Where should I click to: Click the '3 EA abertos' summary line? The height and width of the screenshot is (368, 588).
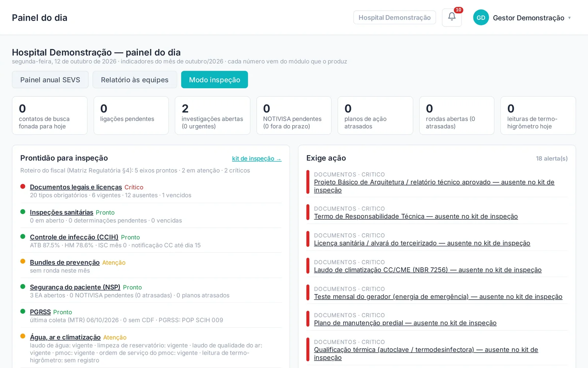130,296
